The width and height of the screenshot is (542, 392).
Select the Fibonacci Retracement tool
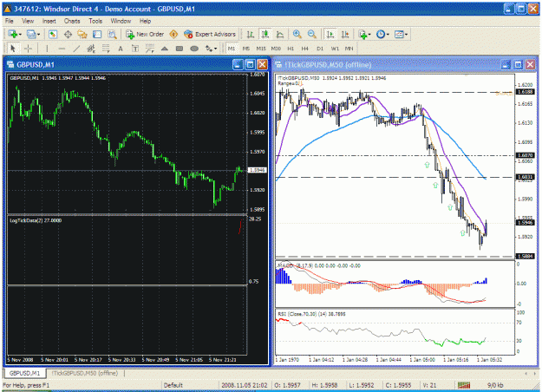click(106, 49)
